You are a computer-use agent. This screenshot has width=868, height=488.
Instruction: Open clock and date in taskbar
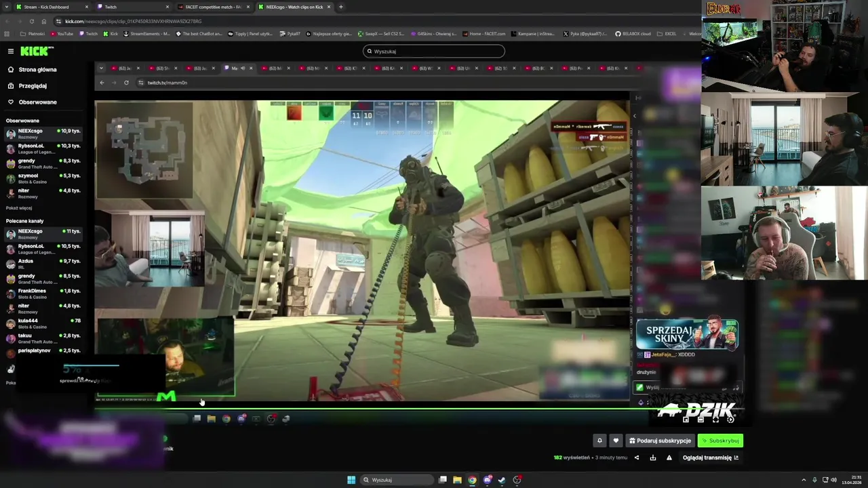click(x=851, y=480)
